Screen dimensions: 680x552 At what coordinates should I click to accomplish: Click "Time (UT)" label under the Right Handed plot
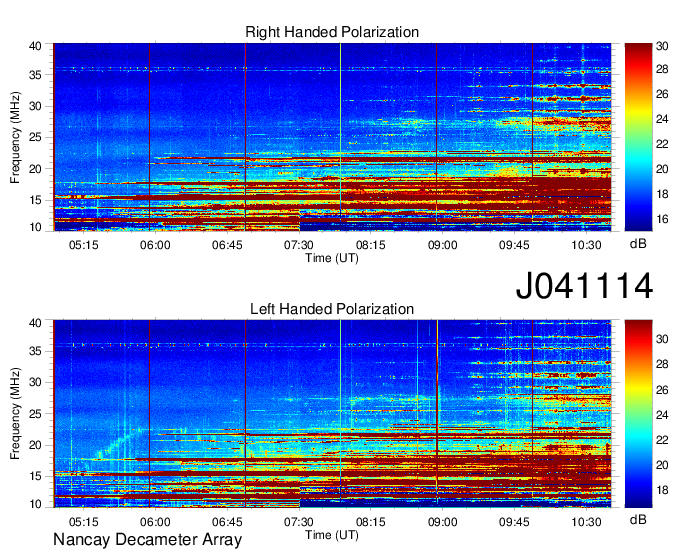coord(332,258)
